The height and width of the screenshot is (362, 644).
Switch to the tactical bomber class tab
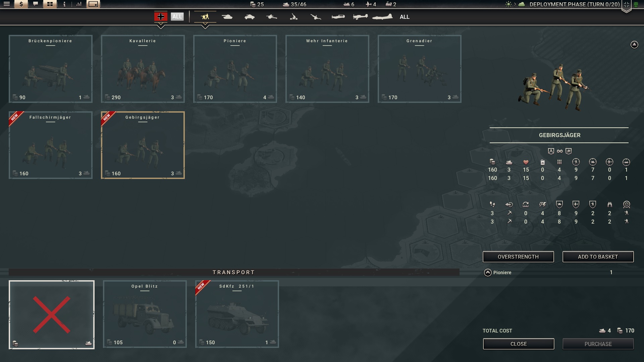click(x=360, y=17)
